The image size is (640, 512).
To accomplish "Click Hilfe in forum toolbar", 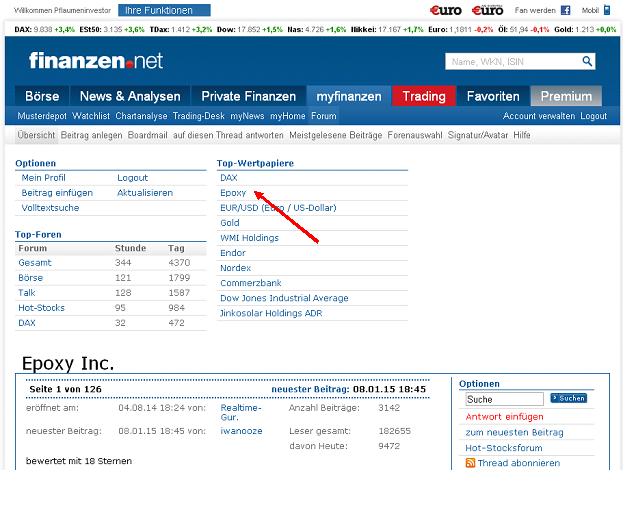I will [522, 135].
